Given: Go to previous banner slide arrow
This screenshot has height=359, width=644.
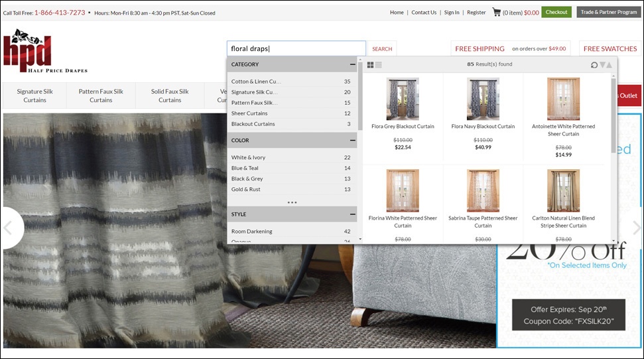Looking at the screenshot, I should [7, 228].
